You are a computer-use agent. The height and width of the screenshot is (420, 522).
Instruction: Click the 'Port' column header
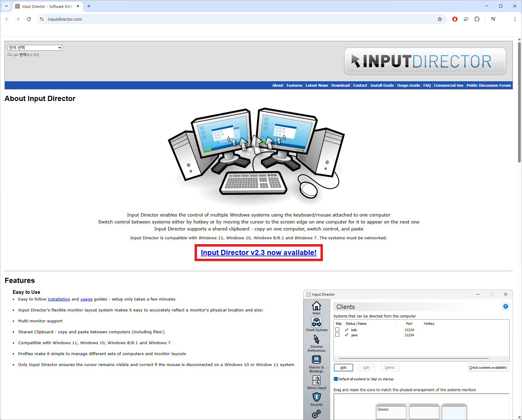[409, 324]
